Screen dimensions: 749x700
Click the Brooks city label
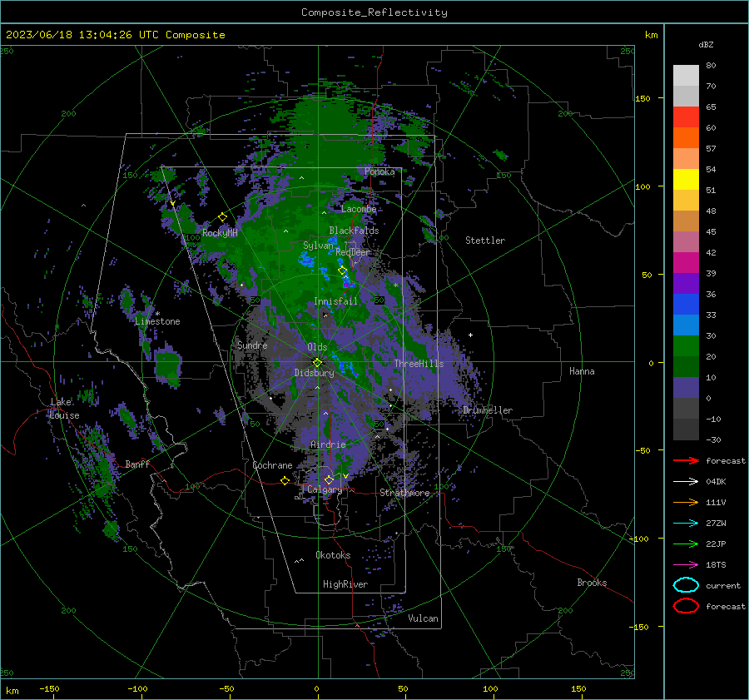(x=592, y=583)
